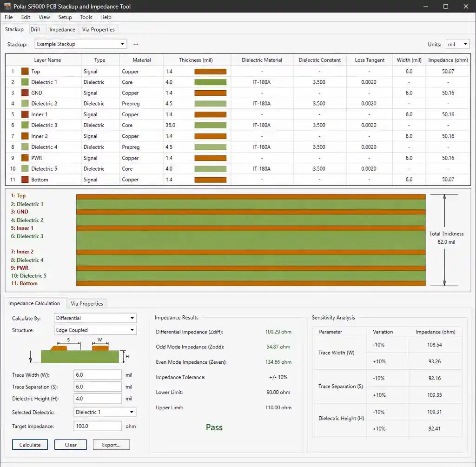This screenshot has height=467, width=476.
Task: Select the 'Top' layer name cell
Action: (35, 72)
